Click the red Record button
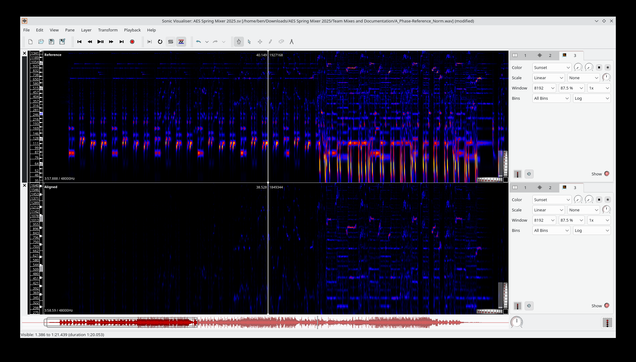Viewport: 636px width, 362px height. click(x=132, y=42)
